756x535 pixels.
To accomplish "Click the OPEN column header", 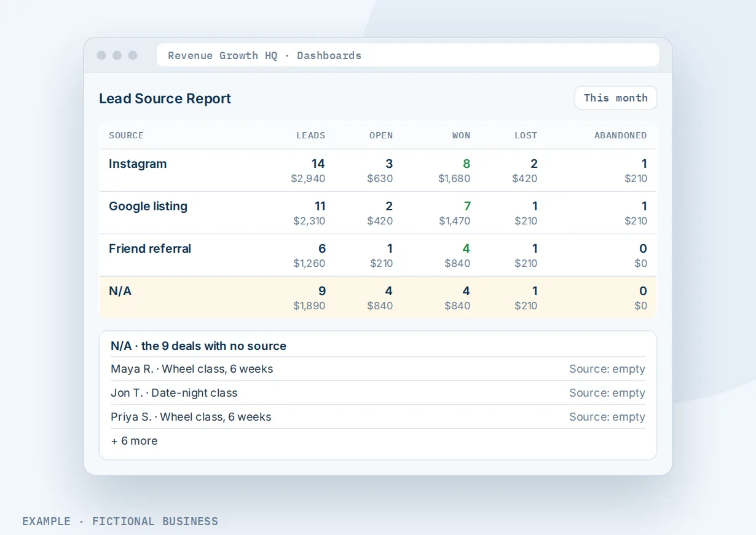I will pos(381,135).
